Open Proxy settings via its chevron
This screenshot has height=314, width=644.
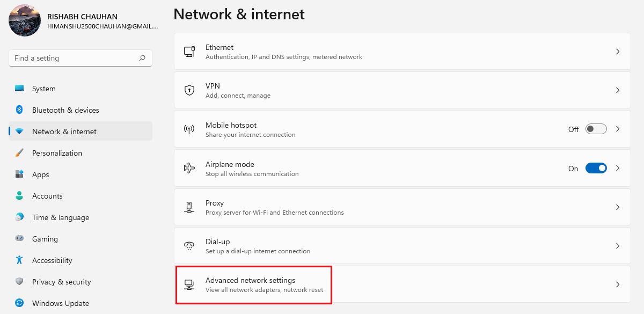coord(618,207)
